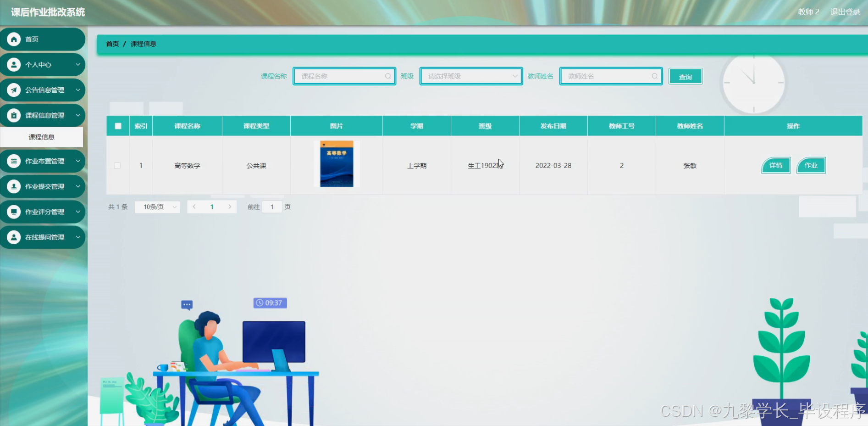Viewport: 868px width, 426px height.
Task: Focus the 教师姓名 search input
Action: [x=611, y=76]
